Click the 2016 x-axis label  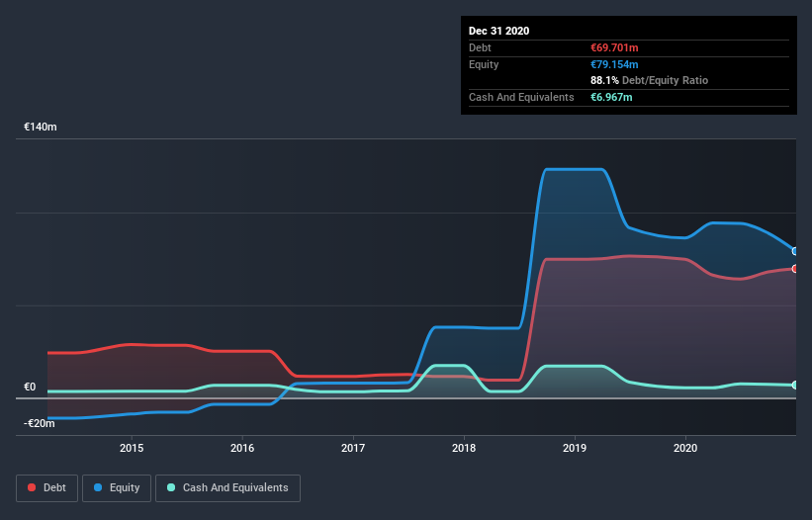pyautogui.click(x=242, y=448)
